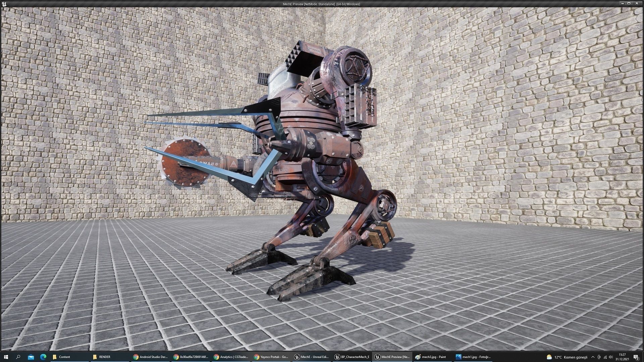Open network connection settings icon
644x362 pixels.
point(605,357)
